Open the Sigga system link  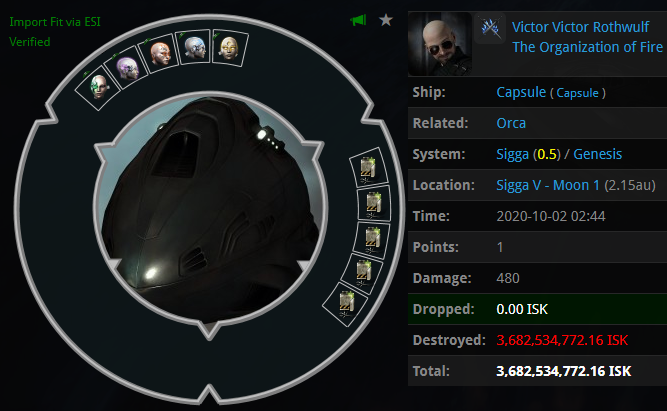coord(513,154)
